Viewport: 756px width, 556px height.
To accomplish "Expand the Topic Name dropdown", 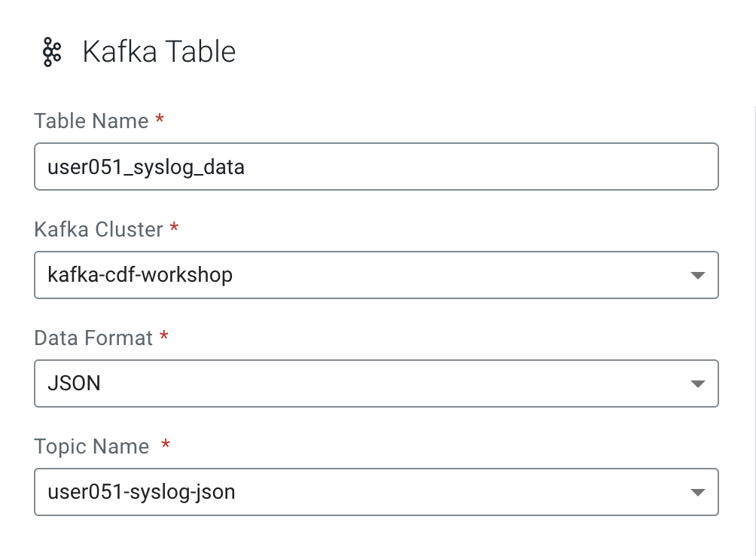I will click(376, 492).
